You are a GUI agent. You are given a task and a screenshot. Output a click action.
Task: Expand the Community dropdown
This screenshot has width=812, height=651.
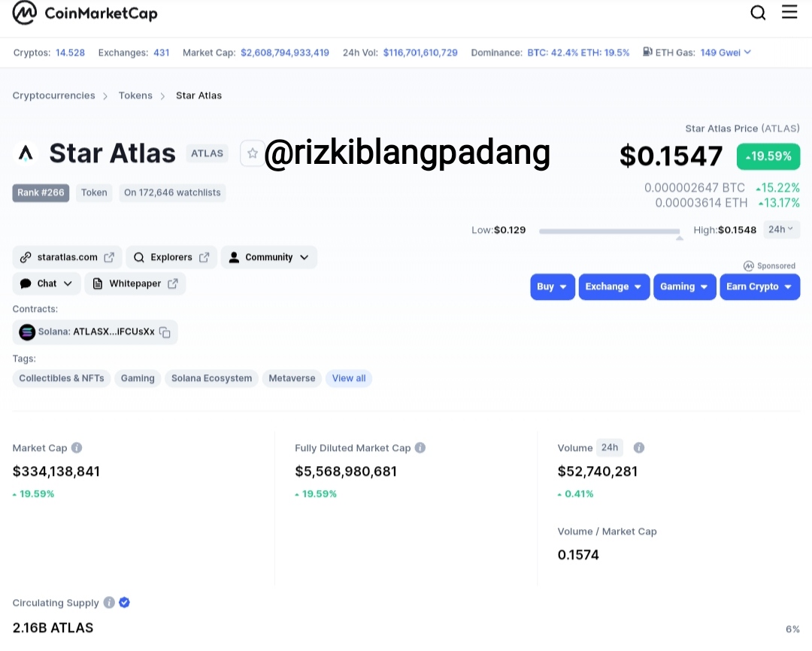[268, 257]
